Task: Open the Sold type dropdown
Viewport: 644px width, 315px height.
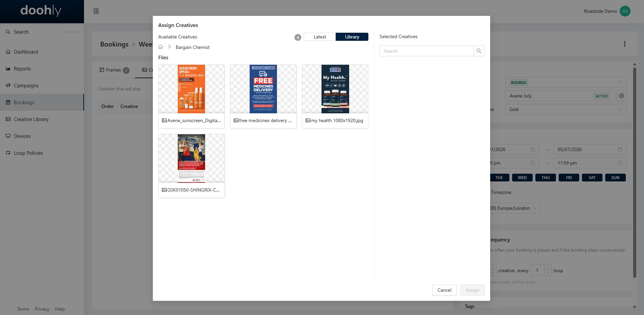Action: pos(566,109)
